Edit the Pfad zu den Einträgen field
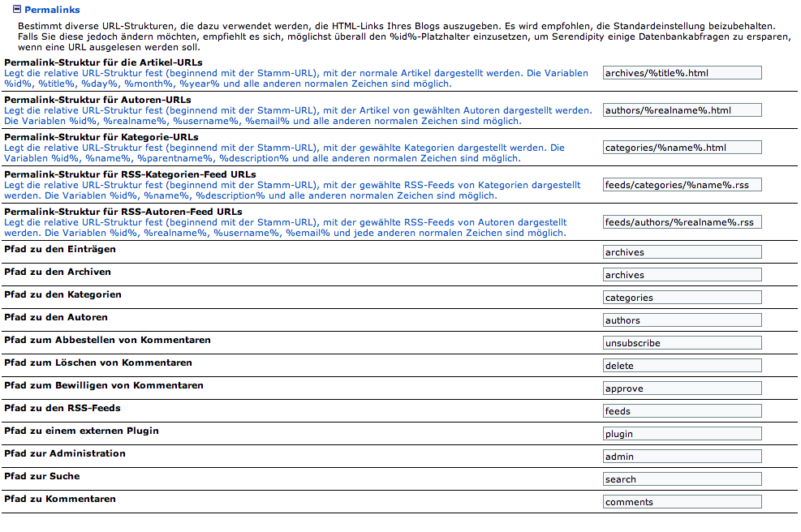The height and width of the screenshot is (532, 801). point(682,252)
